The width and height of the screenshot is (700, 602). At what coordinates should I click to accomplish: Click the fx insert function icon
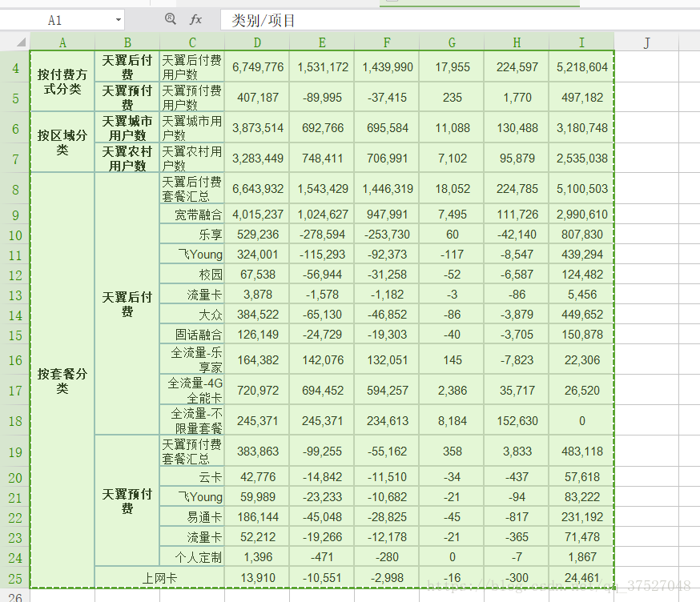(x=196, y=19)
